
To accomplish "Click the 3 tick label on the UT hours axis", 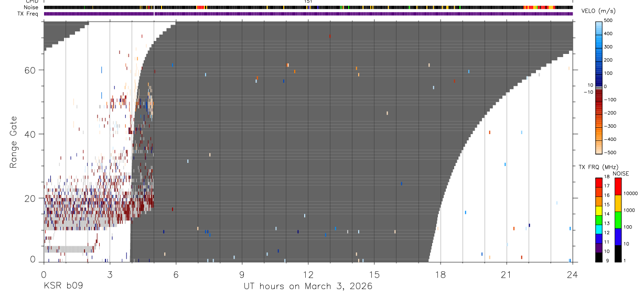I will click(x=110, y=274).
